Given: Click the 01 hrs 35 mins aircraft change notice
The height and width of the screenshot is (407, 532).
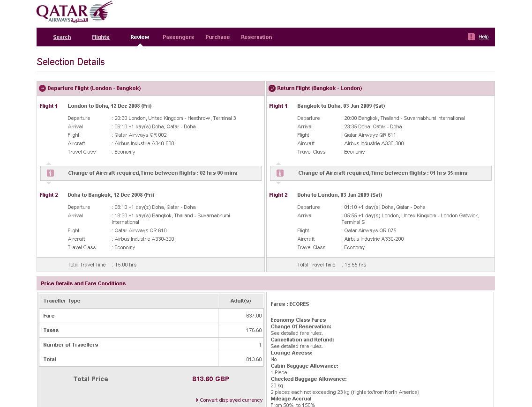Looking at the screenshot, I should tap(381, 173).
